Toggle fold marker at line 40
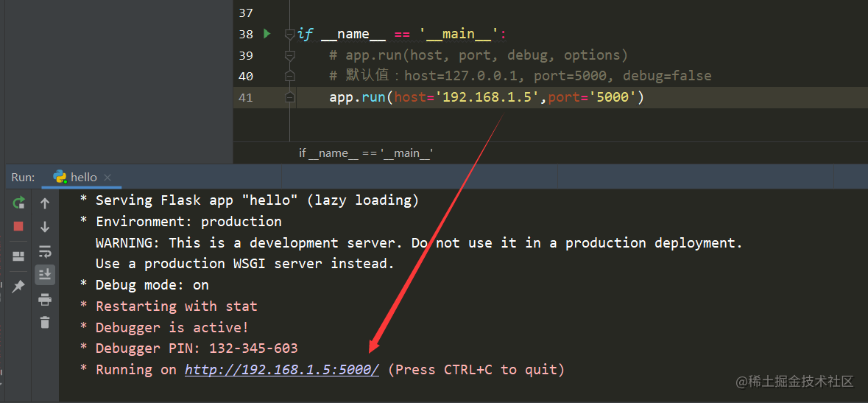The image size is (868, 403). coord(289,76)
